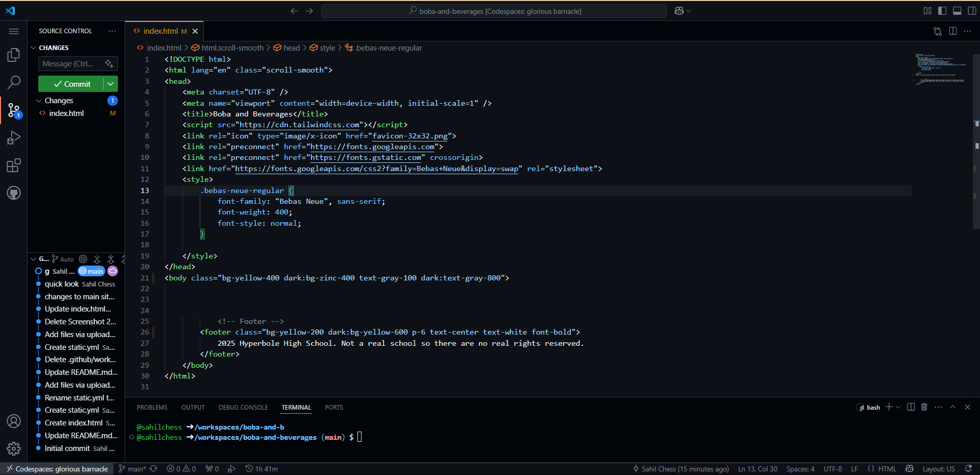Open cdn.tailwindcss.com link in code
Screen dimensions: 980x475
tap(299, 125)
